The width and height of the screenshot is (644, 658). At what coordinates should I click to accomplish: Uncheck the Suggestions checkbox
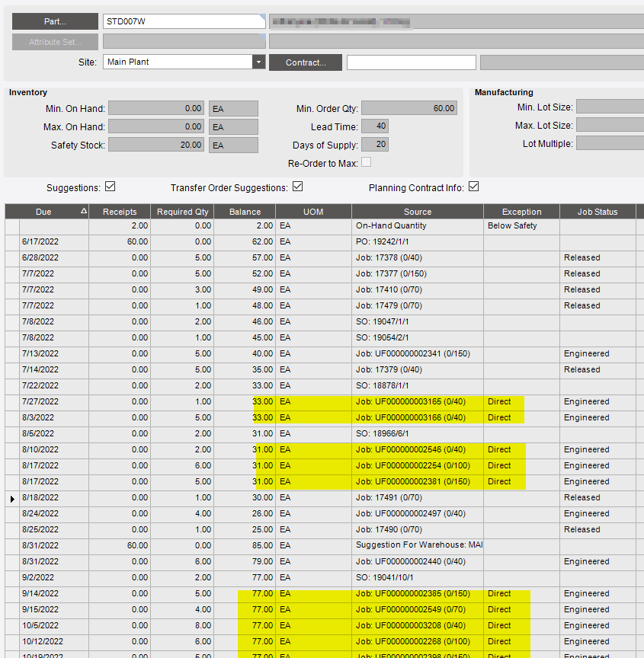pyautogui.click(x=110, y=187)
